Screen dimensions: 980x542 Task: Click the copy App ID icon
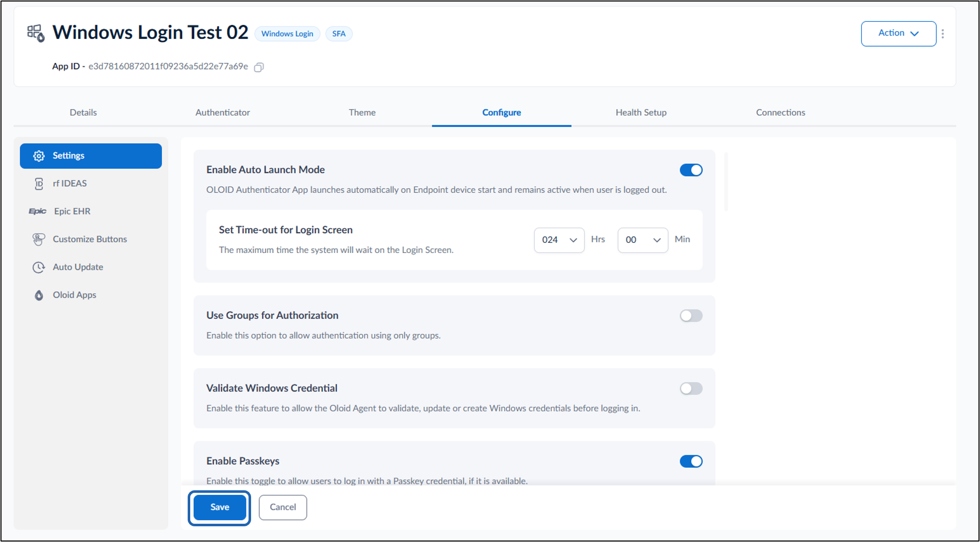(x=259, y=67)
